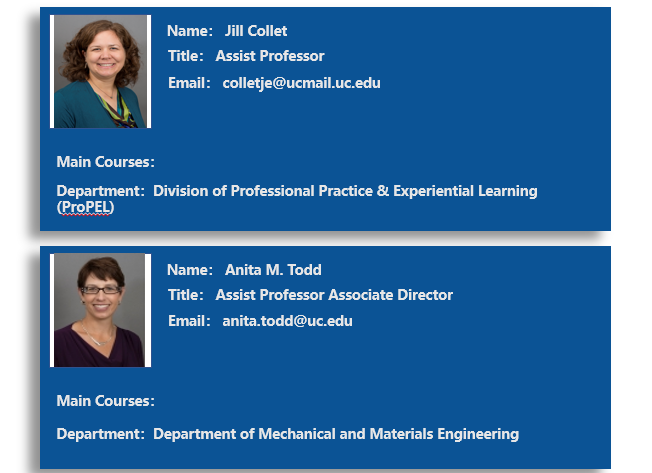Click the Name label in Jill Collet's card
The image size is (652, 473).
coord(190,31)
